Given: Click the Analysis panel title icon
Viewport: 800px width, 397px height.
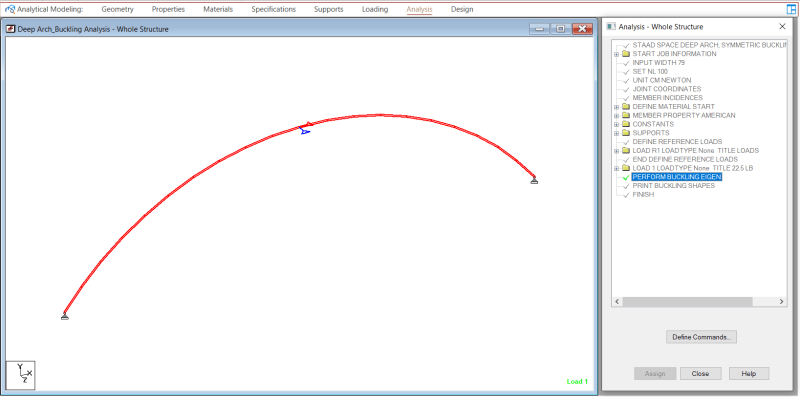Looking at the screenshot, I should point(611,27).
